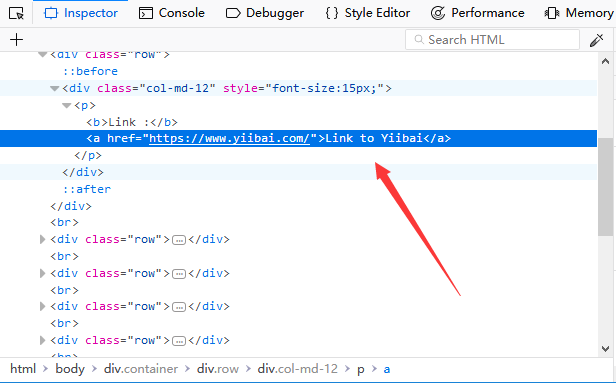Open the Memory tab
Image resolution: width=616 pixels, height=383 pixels.
coord(579,13)
